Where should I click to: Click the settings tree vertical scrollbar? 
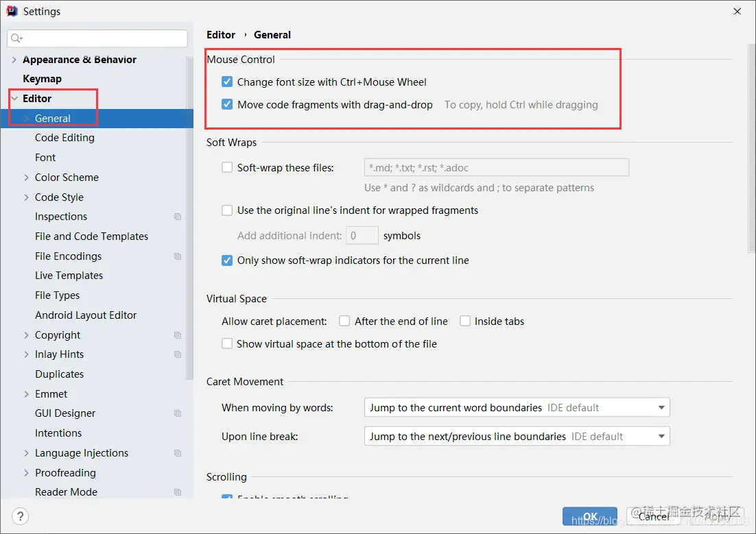coord(189,218)
